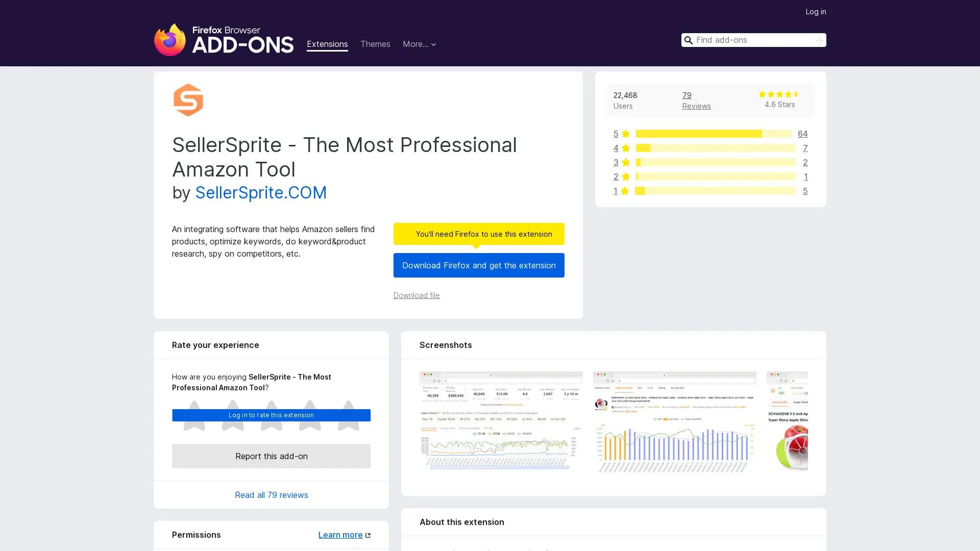Switch to the Themes tab
980x551 pixels.
[375, 44]
